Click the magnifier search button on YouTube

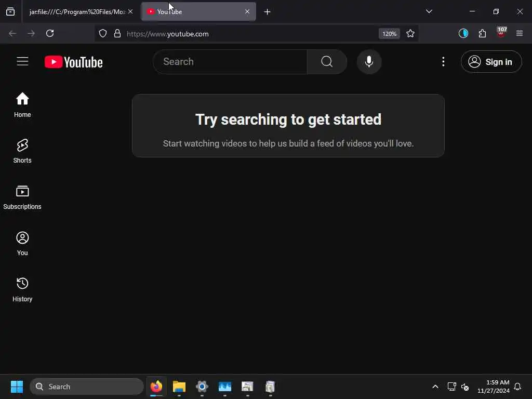(x=327, y=62)
